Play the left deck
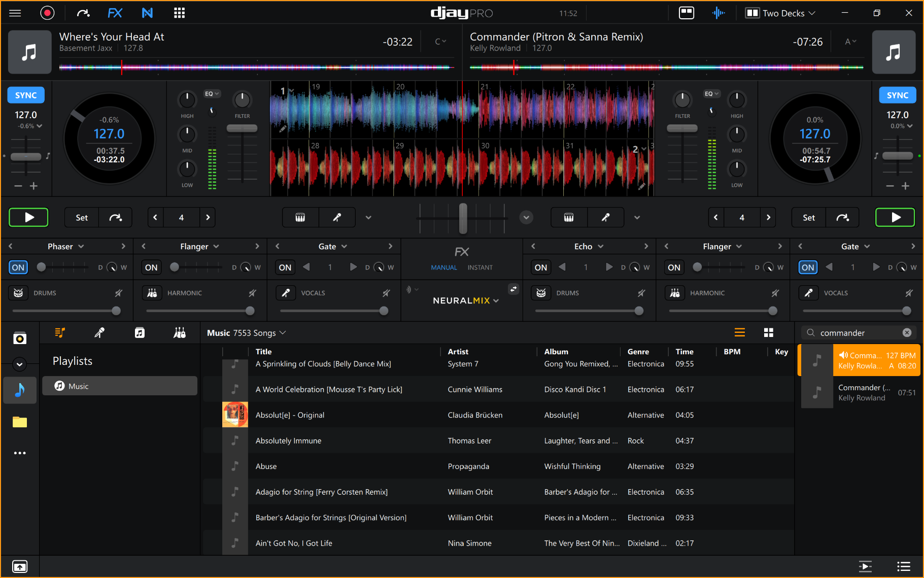This screenshot has height=578, width=924. pyautogui.click(x=28, y=217)
